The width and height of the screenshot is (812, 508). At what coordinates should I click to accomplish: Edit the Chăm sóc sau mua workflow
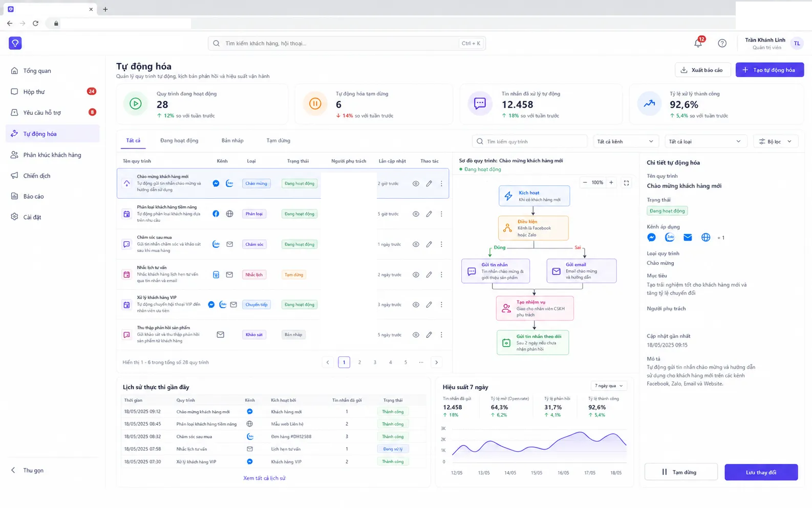pyautogui.click(x=429, y=244)
